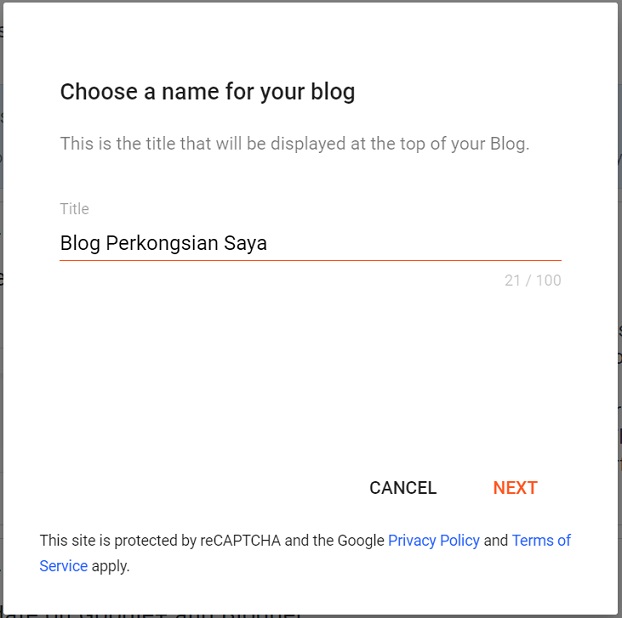Image resolution: width=622 pixels, height=618 pixels.
Task: Click the empty space right of the title text
Action: [x=420, y=243]
